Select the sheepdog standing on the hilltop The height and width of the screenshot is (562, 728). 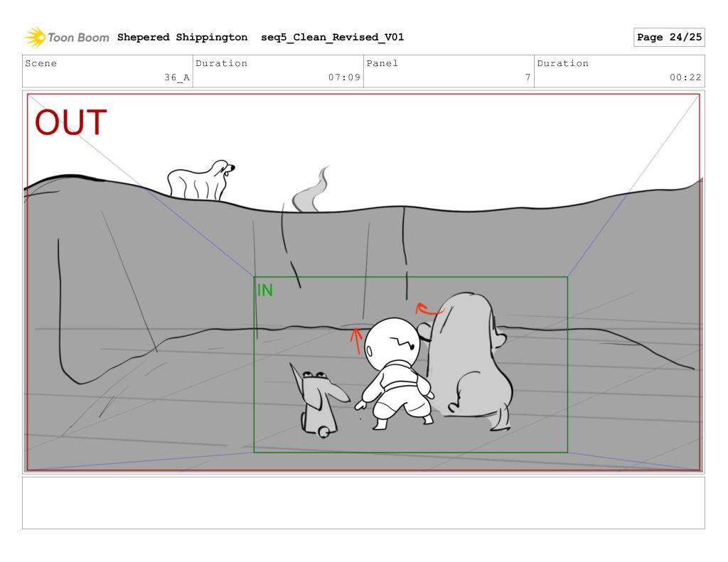pos(199,180)
